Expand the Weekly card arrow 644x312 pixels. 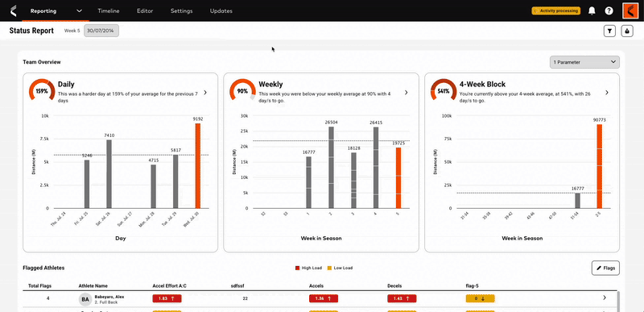click(407, 93)
